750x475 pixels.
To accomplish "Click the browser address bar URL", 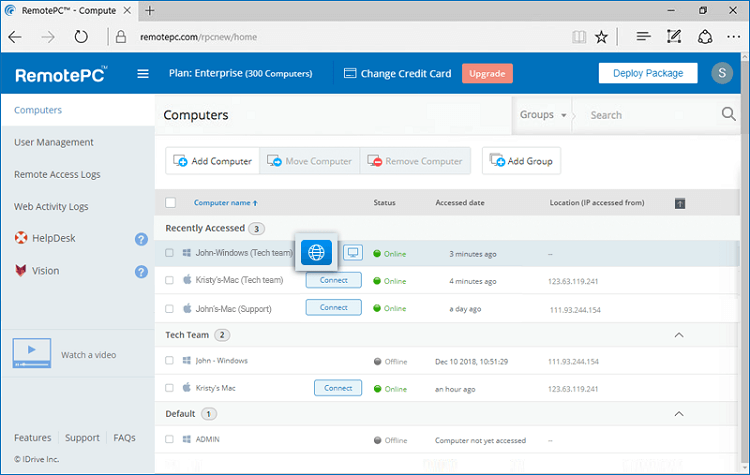I will click(x=198, y=37).
